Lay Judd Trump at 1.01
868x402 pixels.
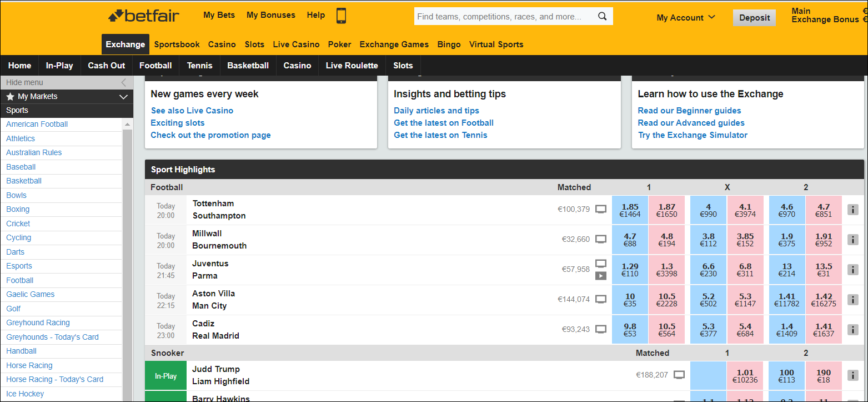tap(745, 376)
